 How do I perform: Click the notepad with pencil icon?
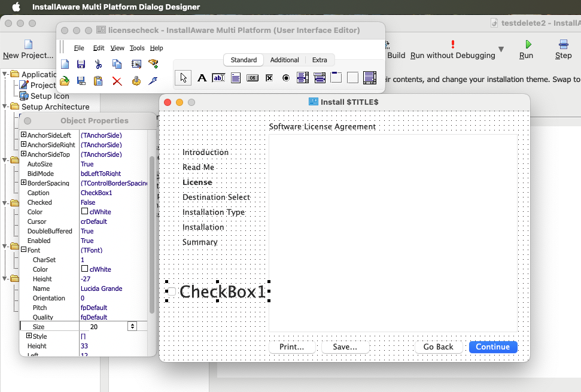(136, 64)
